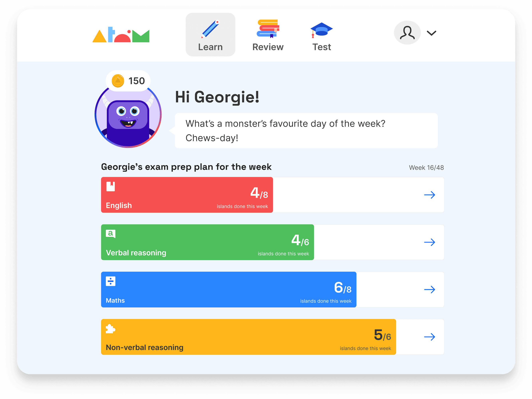The image size is (532, 399).
Task: Select the Learn pencil icon
Action: coord(210,29)
